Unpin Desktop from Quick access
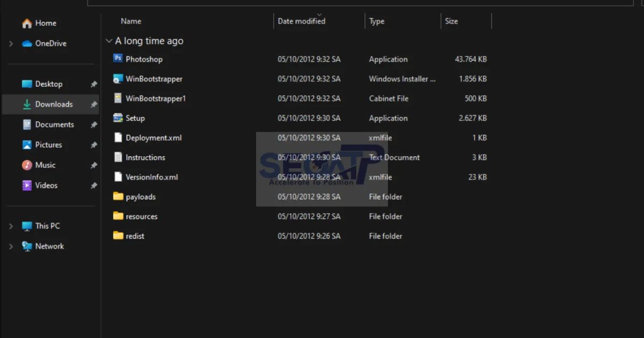The image size is (644, 338). click(x=94, y=84)
